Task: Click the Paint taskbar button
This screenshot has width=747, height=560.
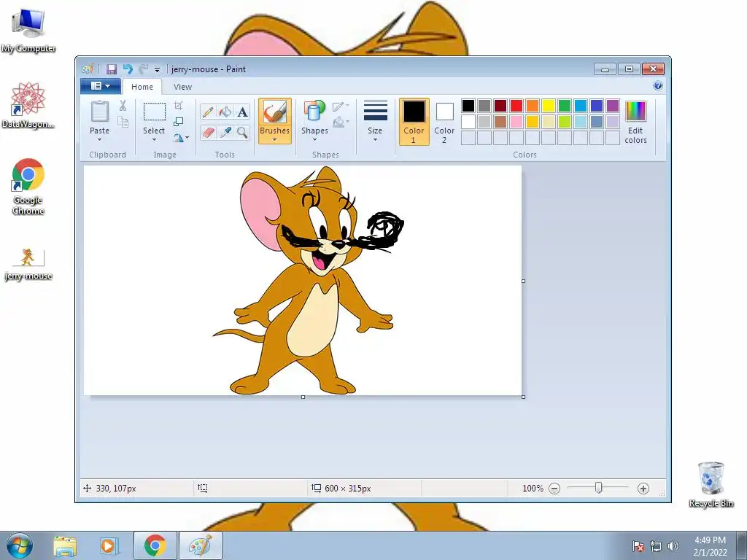Action: 200,545
